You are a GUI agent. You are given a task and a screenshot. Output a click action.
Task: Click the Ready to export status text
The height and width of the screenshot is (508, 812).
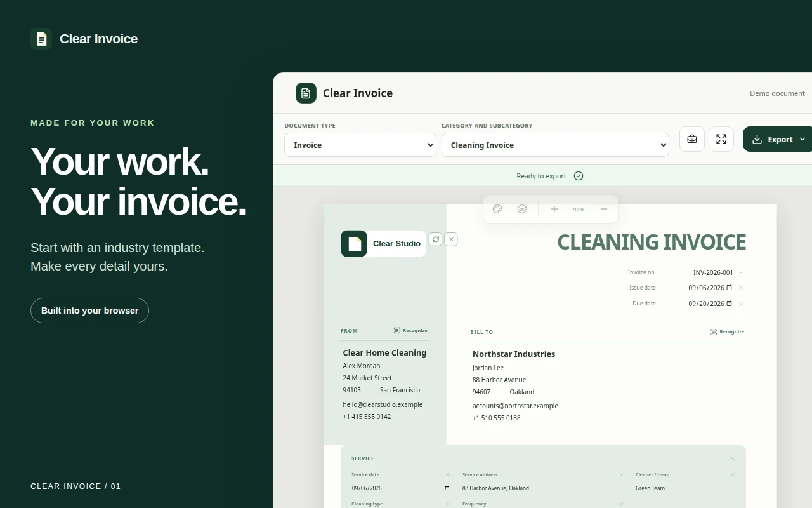pos(541,176)
